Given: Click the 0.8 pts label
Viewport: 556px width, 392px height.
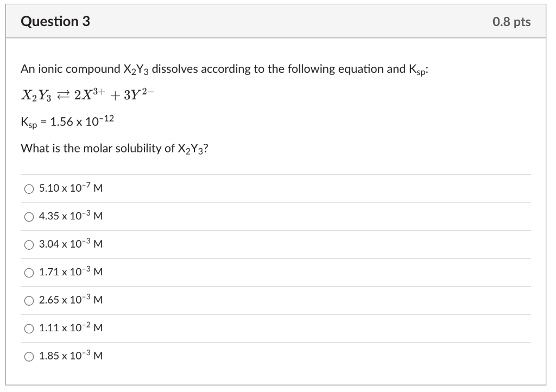Looking at the screenshot, I should tap(511, 22).
